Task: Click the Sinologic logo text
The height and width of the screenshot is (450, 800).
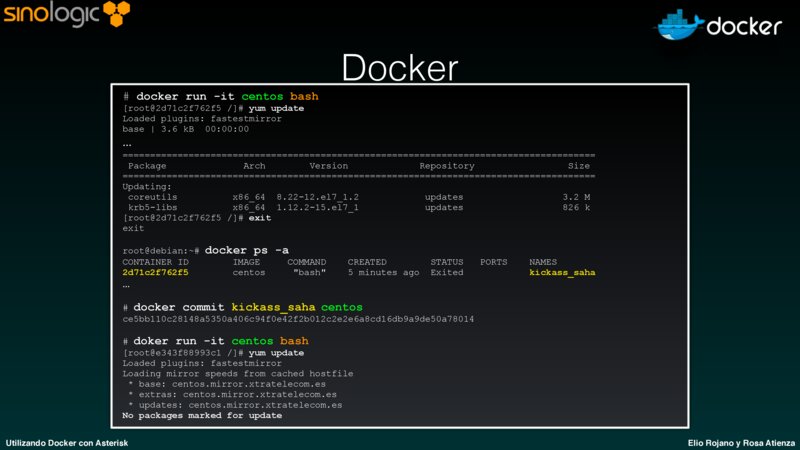Action: 46,16
